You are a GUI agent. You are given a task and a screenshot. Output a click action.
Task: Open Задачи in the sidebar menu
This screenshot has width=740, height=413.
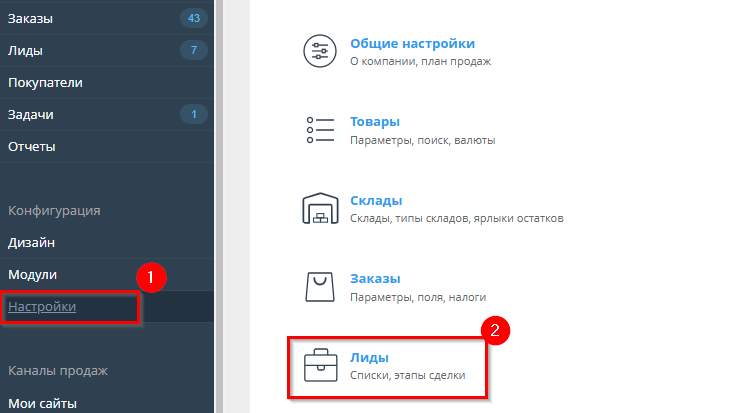[31, 114]
